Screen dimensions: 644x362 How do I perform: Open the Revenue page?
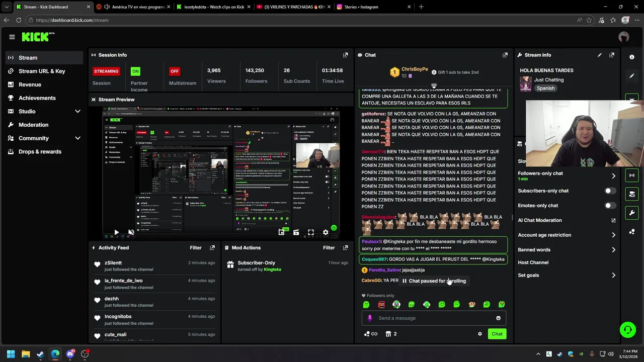44,84
